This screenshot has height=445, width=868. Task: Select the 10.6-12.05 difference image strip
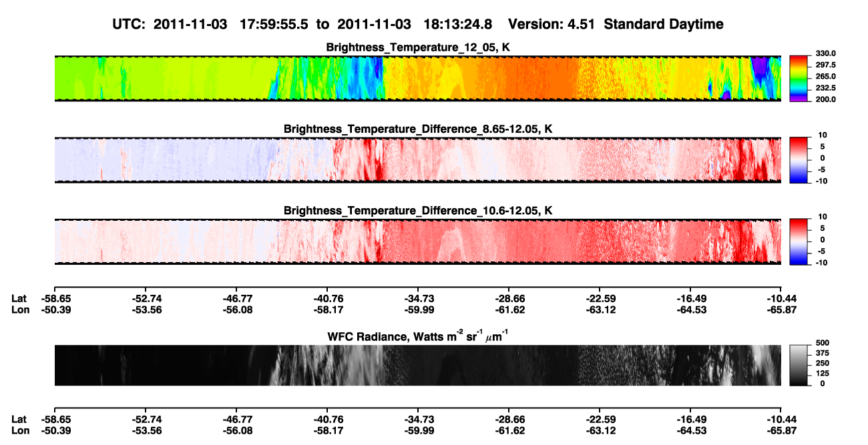click(x=417, y=241)
